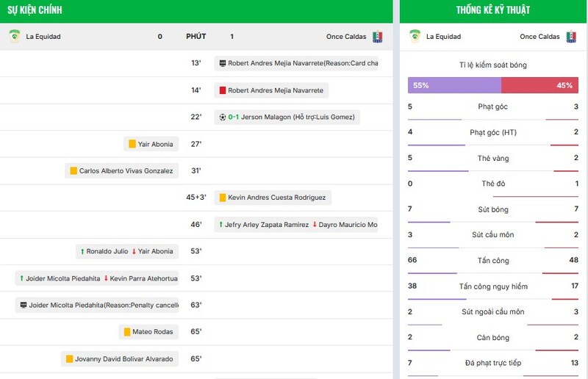
Task: Select Kevin Andres Cuesta Rodriguez yellow card event
Action: [x=272, y=198]
